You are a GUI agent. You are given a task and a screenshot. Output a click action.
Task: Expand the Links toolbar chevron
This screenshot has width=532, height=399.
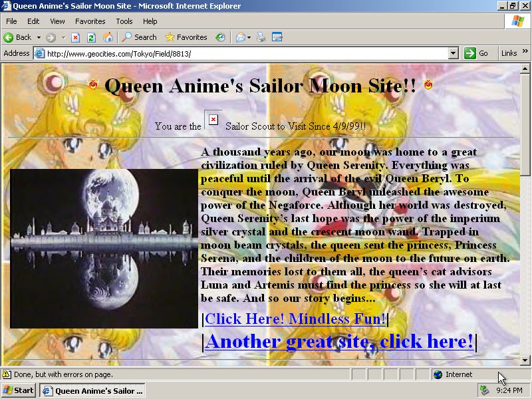click(x=525, y=51)
